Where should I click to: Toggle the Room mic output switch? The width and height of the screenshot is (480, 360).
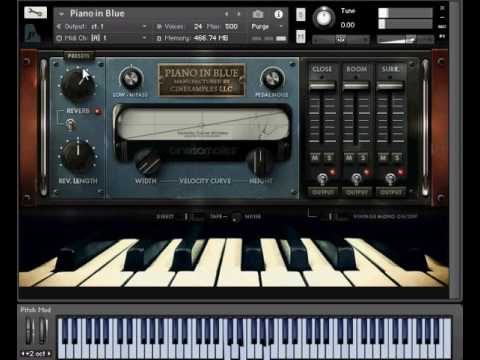(356, 179)
